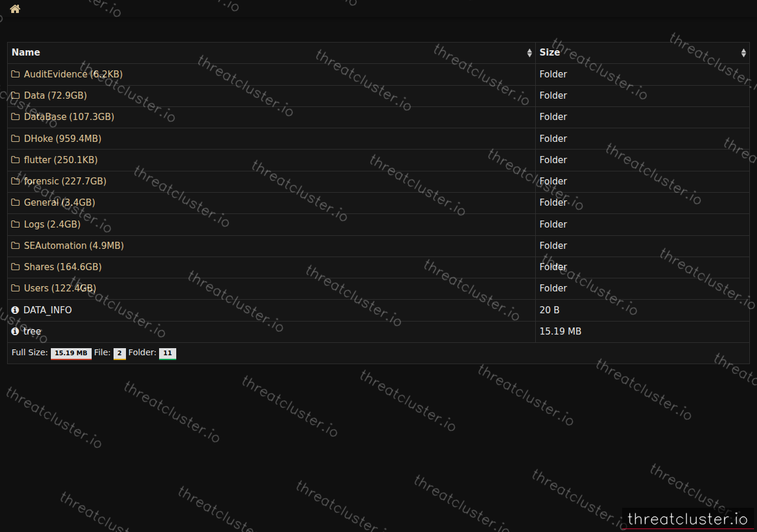
Task: Click the forensic folder icon
Action: point(15,181)
